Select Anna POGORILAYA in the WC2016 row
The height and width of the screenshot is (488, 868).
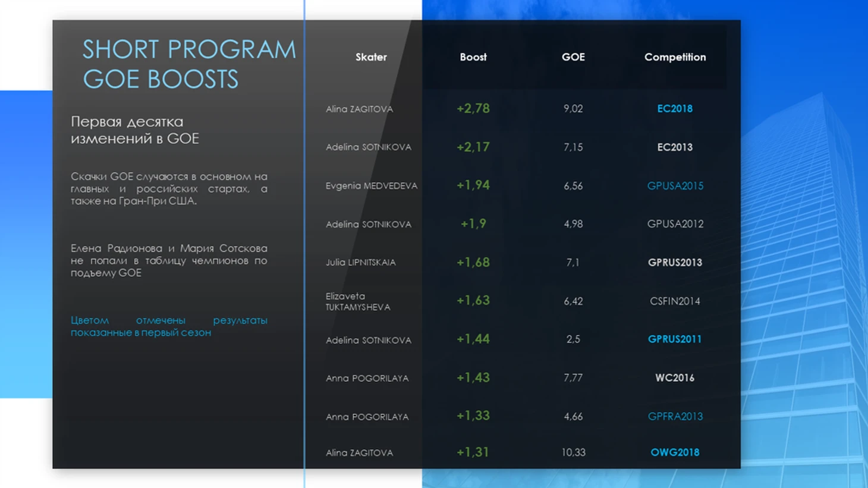[367, 379]
